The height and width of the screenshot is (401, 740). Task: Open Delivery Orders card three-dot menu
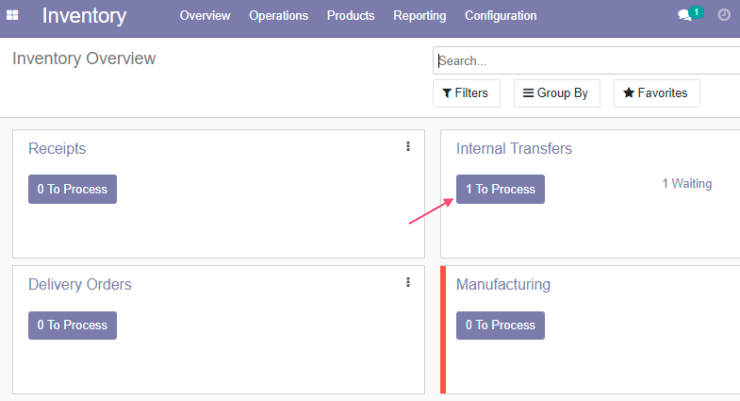click(408, 283)
